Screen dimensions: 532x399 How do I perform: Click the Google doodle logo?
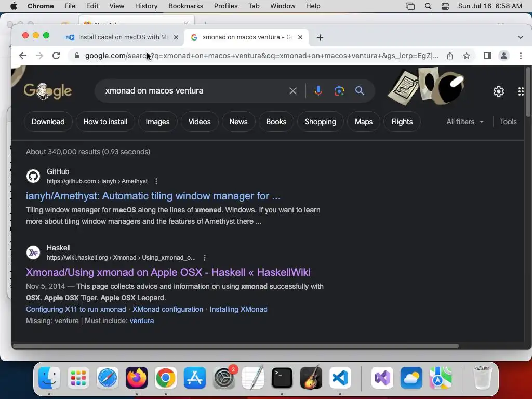point(47,91)
